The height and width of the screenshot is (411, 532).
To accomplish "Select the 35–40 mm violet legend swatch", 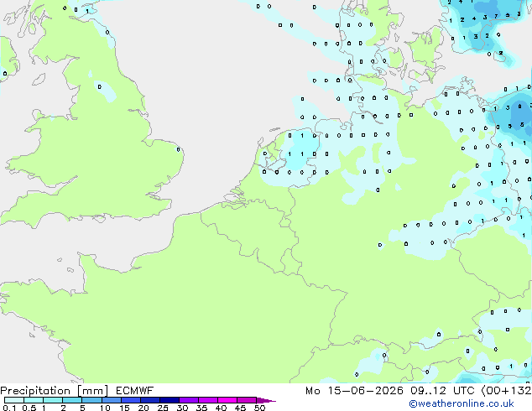I will [x=207, y=400].
